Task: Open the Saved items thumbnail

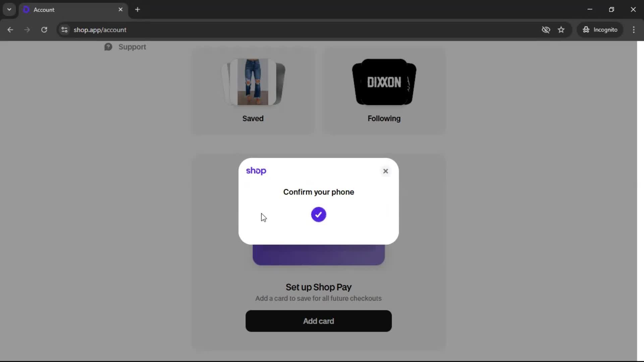Action: point(253,82)
